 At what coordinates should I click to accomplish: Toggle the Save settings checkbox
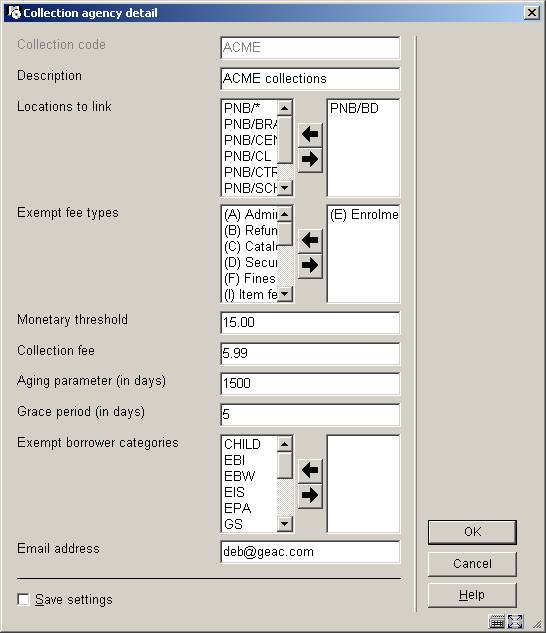tap(23, 599)
